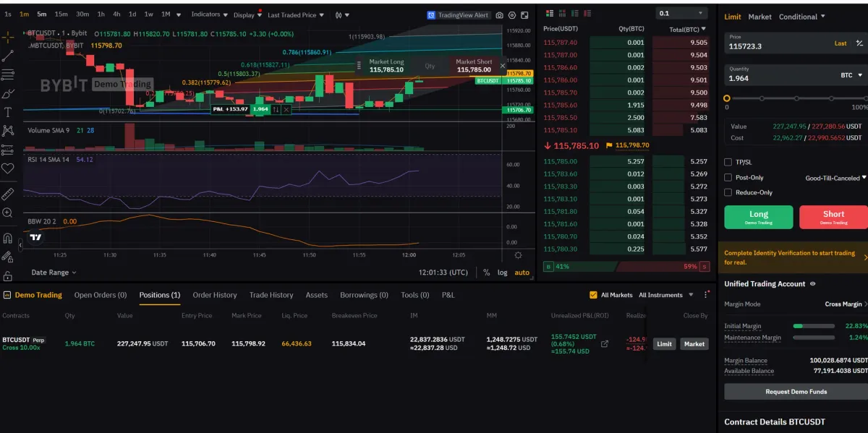Tick the Reduce-Only checkbox
The height and width of the screenshot is (433, 868).
coord(728,192)
